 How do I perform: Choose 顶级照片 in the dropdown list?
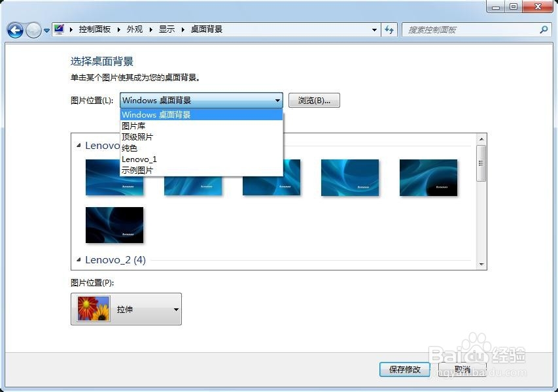(201, 137)
